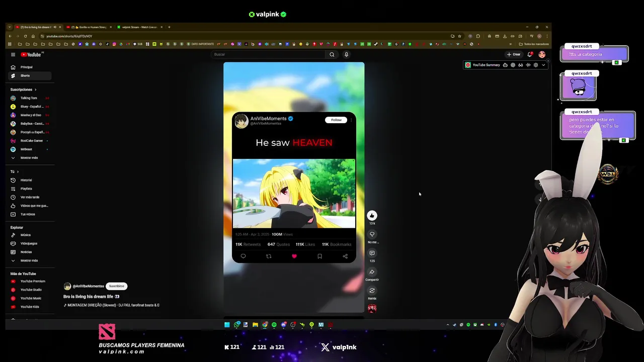
Task: Collapse the YouTube Summary panel chevron
Action: (543, 65)
